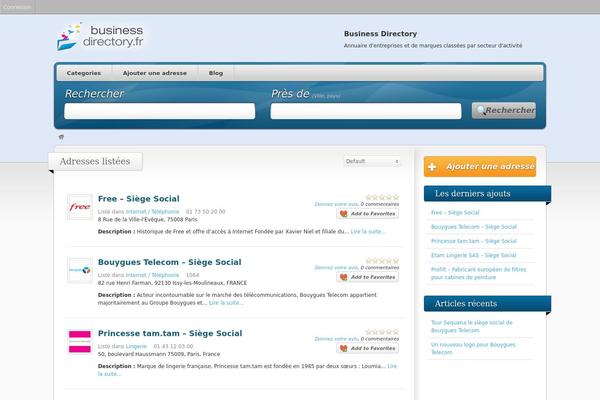Open Un nouveau logo pour Bouygues Telecom article
Viewport: 600px width, 400px height.
click(473, 349)
